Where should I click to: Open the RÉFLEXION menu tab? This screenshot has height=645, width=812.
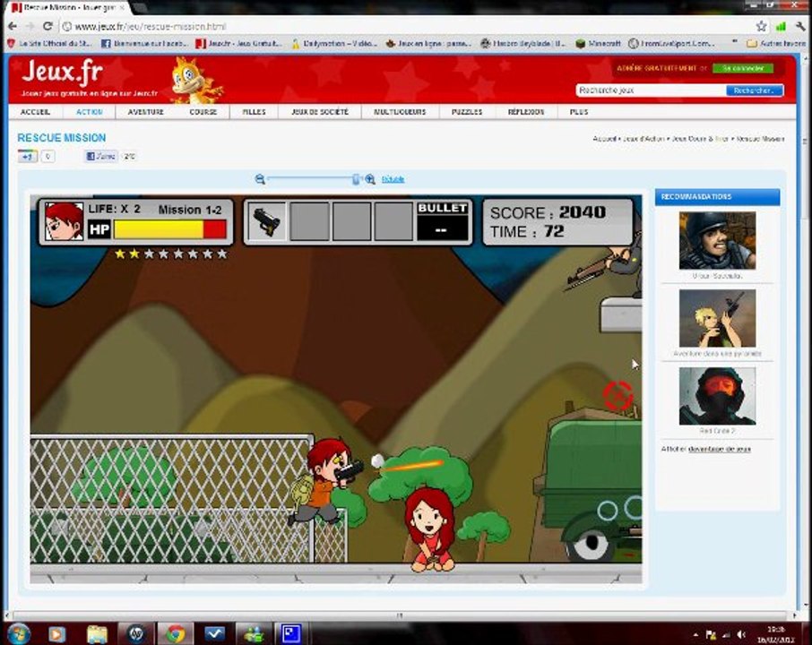[x=525, y=112]
